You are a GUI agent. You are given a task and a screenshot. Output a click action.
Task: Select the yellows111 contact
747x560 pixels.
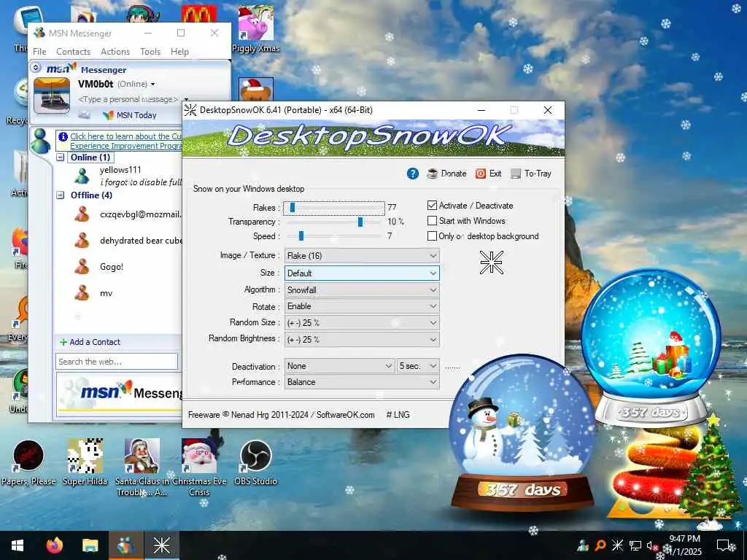(x=120, y=170)
